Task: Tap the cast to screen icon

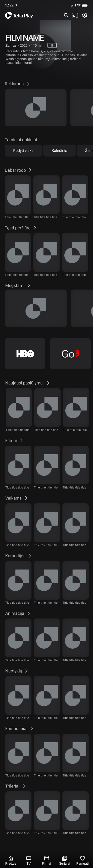Action: [75, 16]
